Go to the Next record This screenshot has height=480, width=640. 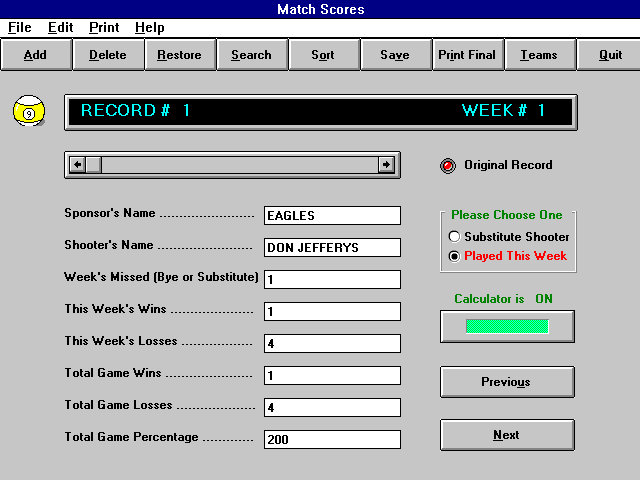coord(507,435)
